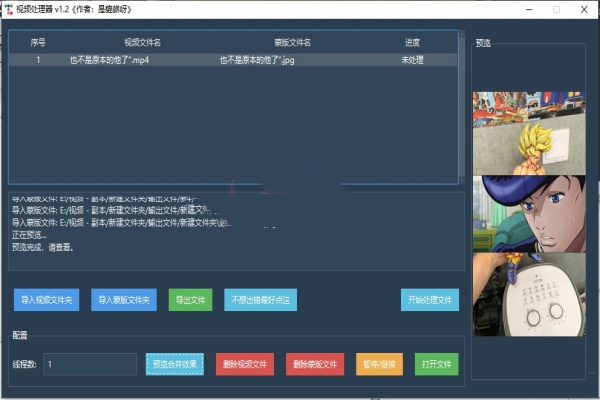Viewport: 600px width, 400px height.
Task: Click the top preview thumbnail image
Action: (528, 133)
